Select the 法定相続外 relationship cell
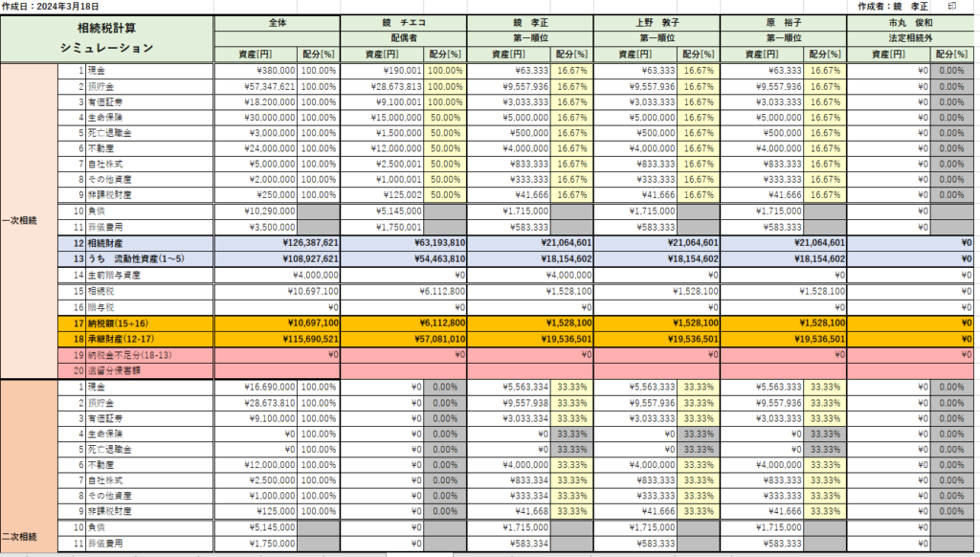This screenshot has width=980, height=557. pos(908,38)
